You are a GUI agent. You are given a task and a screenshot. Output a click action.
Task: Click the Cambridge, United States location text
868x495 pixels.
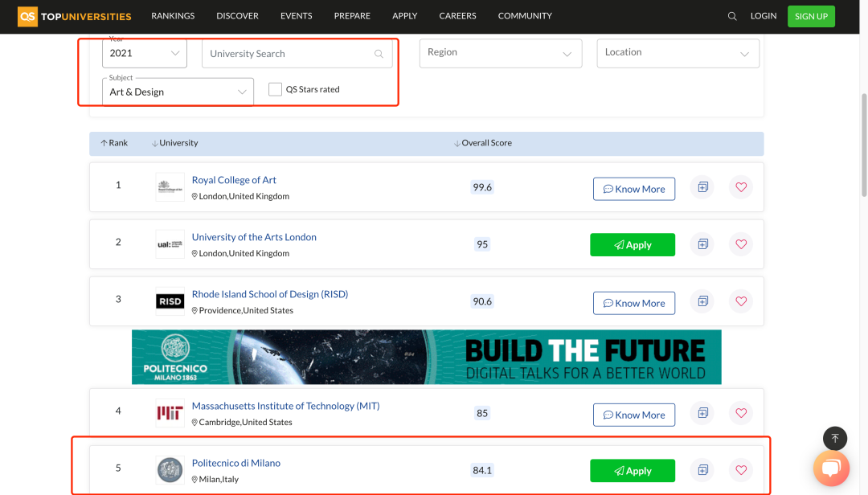point(245,423)
